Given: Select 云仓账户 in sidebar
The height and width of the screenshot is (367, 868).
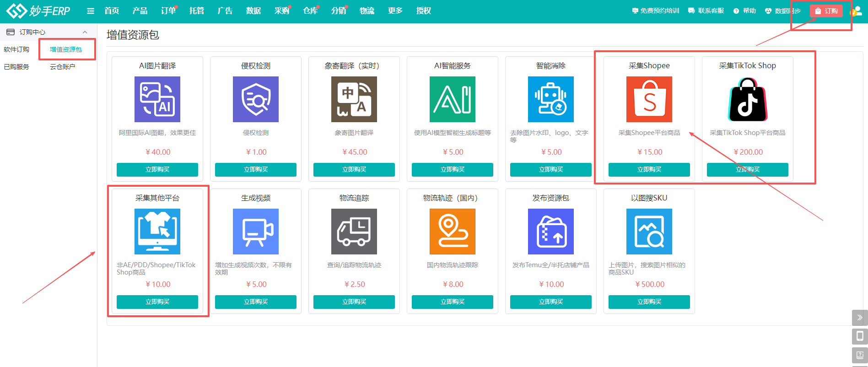Looking at the screenshot, I should click(x=63, y=67).
